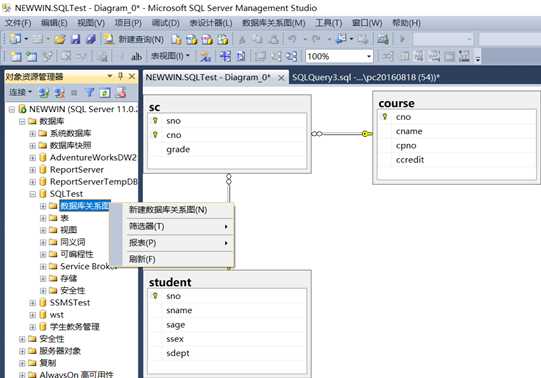The height and width of the screenshot is (378, 541).
Task: Click the Arrange Tables icon left of zoom box
Action: [292, 56]
